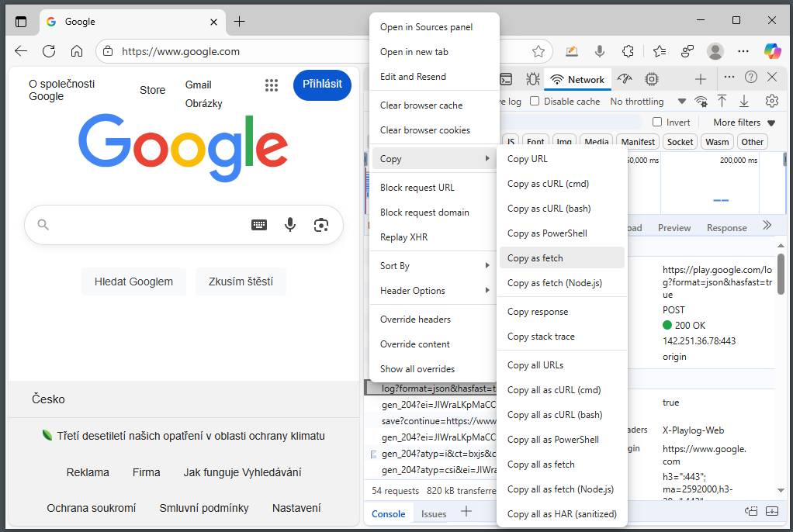The width and height of the screenshot is (793, 532).
Task: Expand the Header Options submenu
Action: pyautogui.click(x=434, y=291)
